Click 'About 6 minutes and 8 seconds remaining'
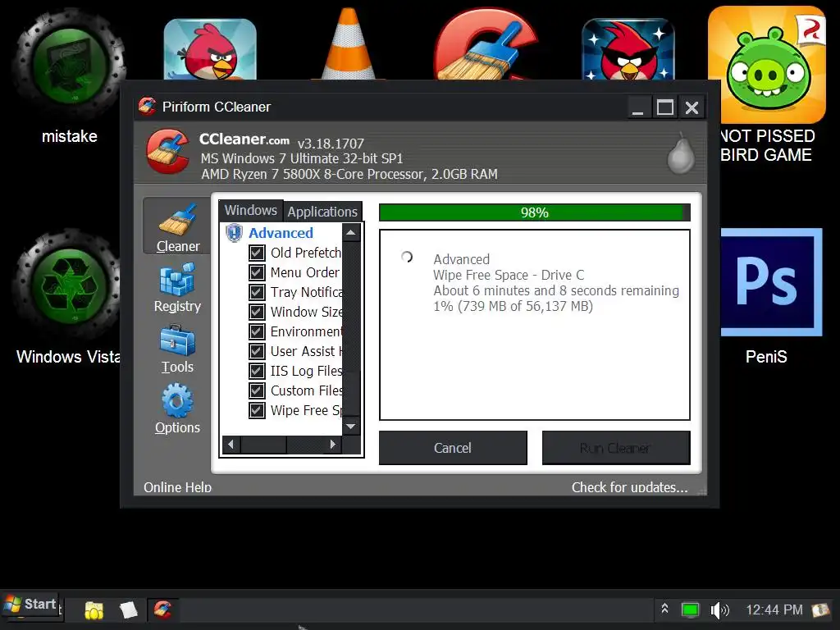 [556, 290]
